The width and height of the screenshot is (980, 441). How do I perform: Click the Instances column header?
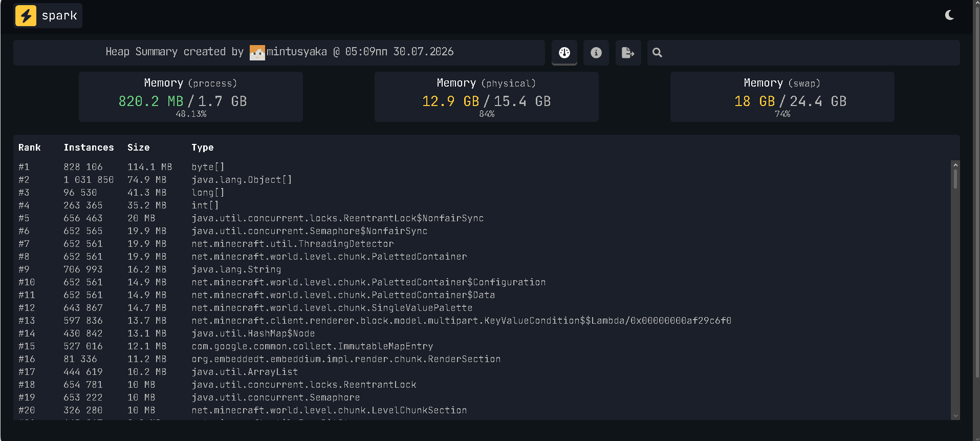[89, 148]
